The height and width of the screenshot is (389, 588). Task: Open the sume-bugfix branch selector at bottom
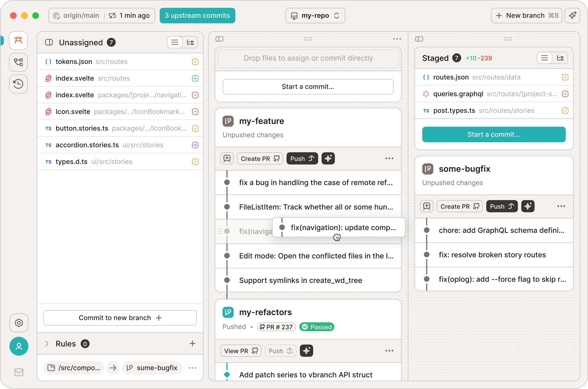pos(152,368)
